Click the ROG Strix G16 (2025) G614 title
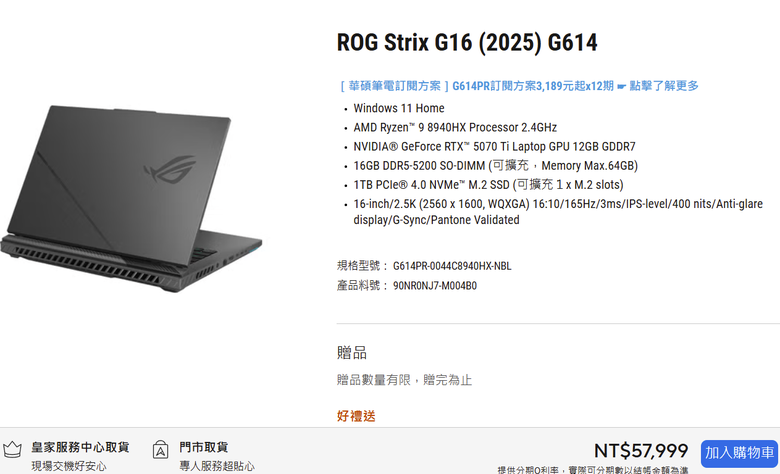 pos(467,42)
